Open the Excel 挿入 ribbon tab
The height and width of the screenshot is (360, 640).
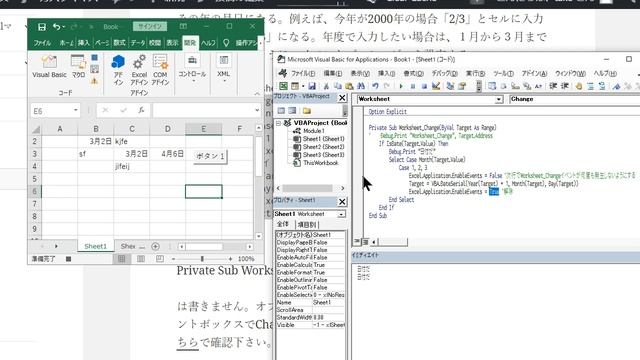[84, 43]
